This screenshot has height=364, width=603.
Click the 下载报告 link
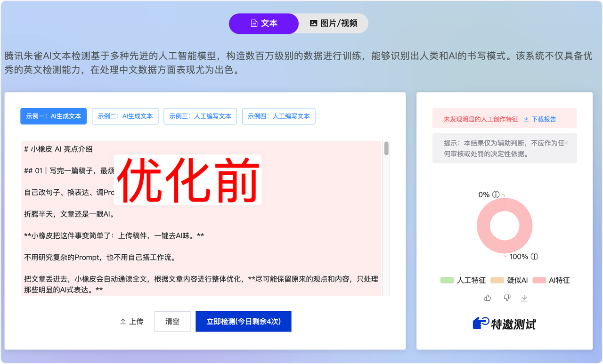[544, 120]
